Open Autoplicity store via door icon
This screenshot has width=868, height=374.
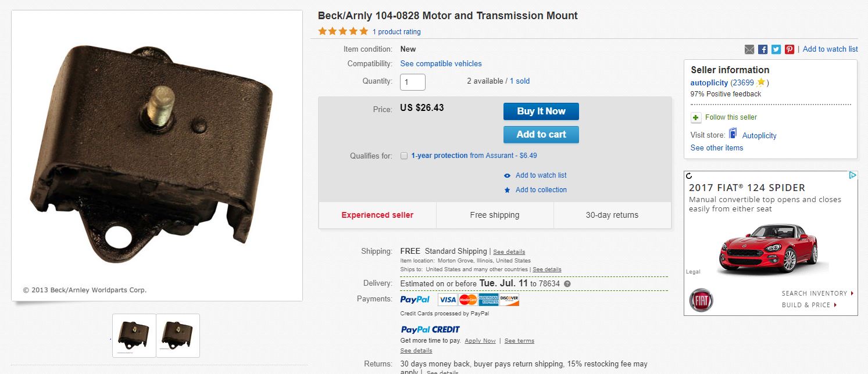733,134
